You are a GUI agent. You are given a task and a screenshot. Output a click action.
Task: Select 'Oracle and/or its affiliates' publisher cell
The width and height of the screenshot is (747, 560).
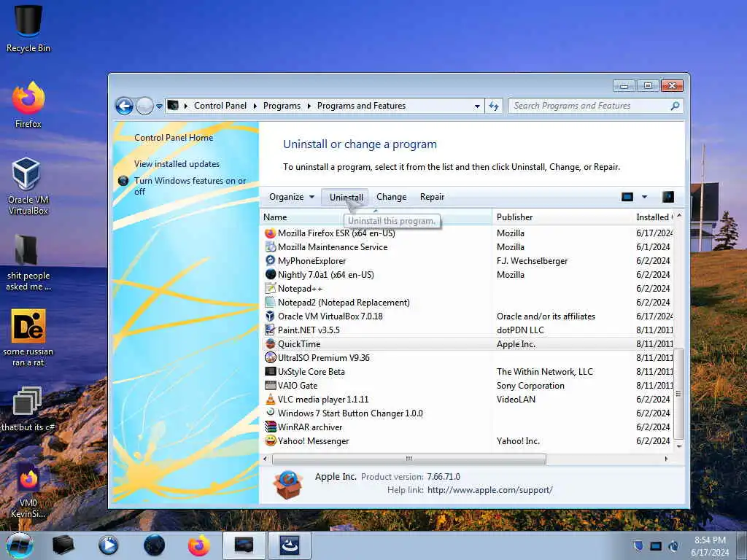[x=546, y=316]
